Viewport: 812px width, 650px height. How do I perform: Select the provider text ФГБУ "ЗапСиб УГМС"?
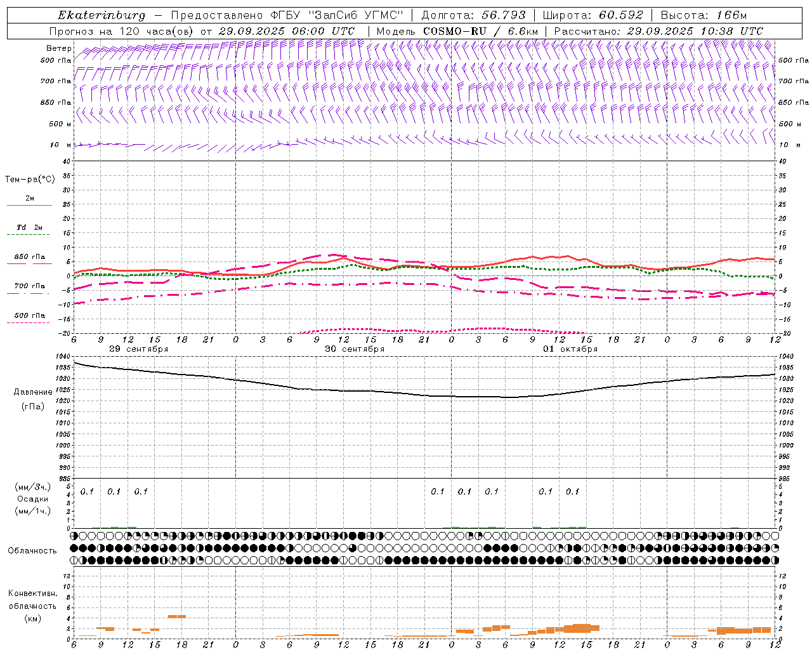click(x=337, y=15)
